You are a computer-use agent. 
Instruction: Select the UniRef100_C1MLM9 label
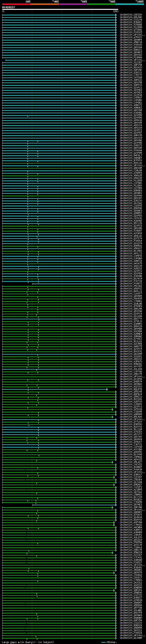131,170
